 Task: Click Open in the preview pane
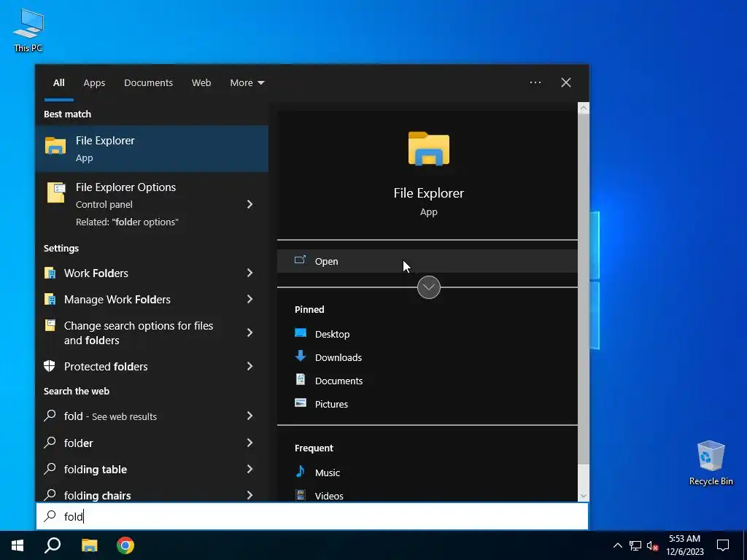(x=427, y=261)
